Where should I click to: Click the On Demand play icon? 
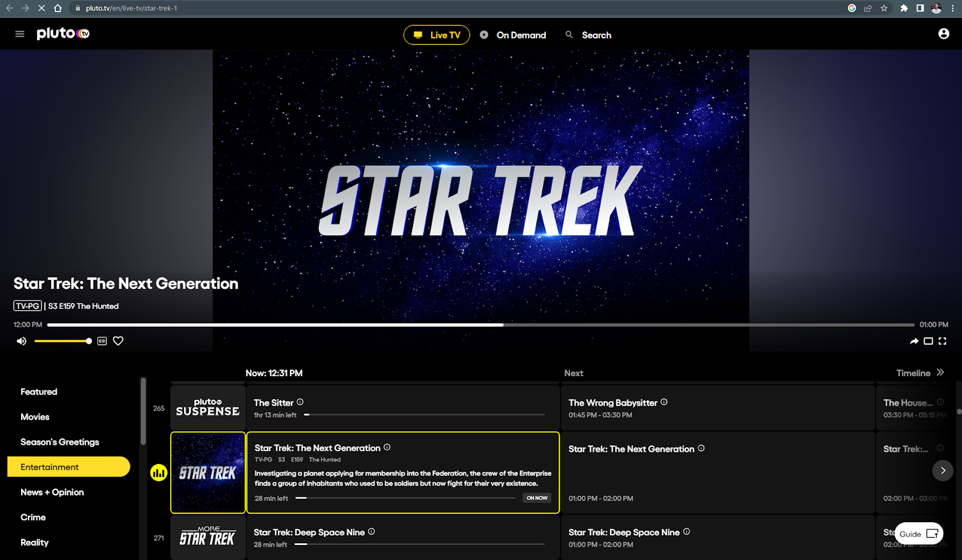pos(484,35)
